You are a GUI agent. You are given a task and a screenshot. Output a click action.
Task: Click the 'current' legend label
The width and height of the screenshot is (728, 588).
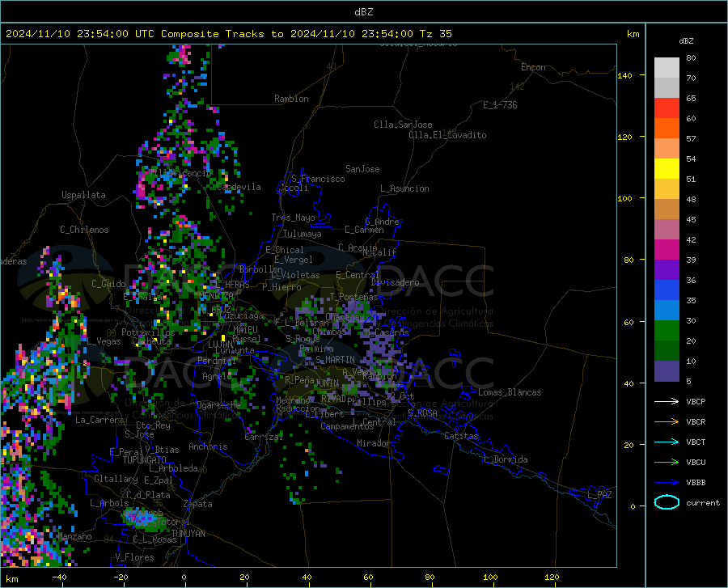coord(703,502)
